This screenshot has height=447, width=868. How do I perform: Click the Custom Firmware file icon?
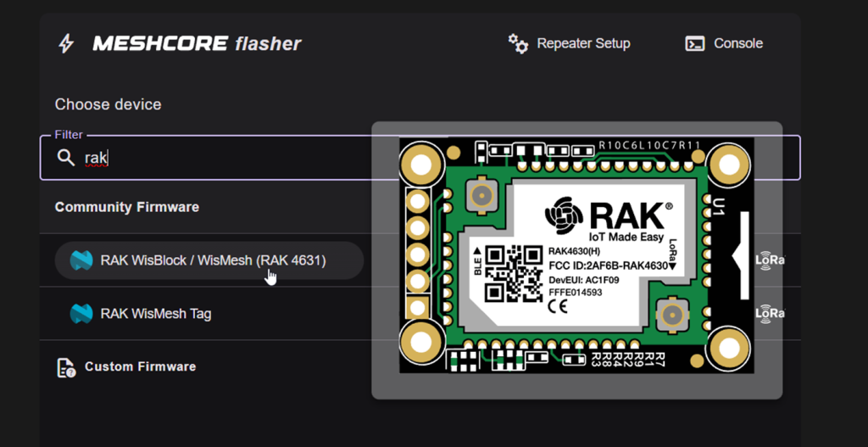[65, 367]
